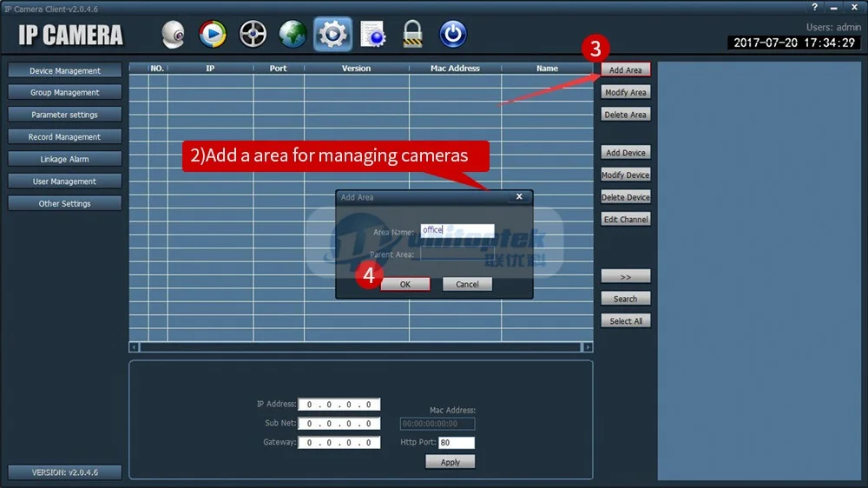868x488 pixels.
Task: Click the IP Address input field
Action: click(339, 405)
